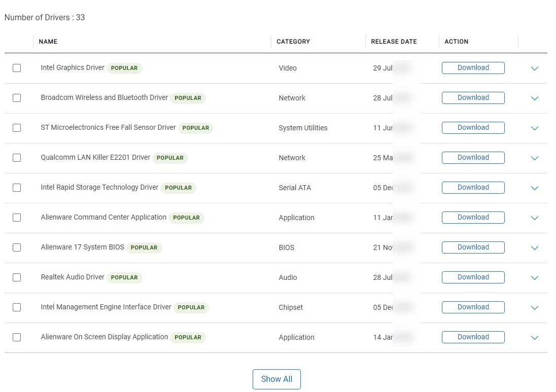556x392 pixels.
Task: Click Broadcom Wireless and Bluetooth Driver name
Action: (x=105, y=97)
